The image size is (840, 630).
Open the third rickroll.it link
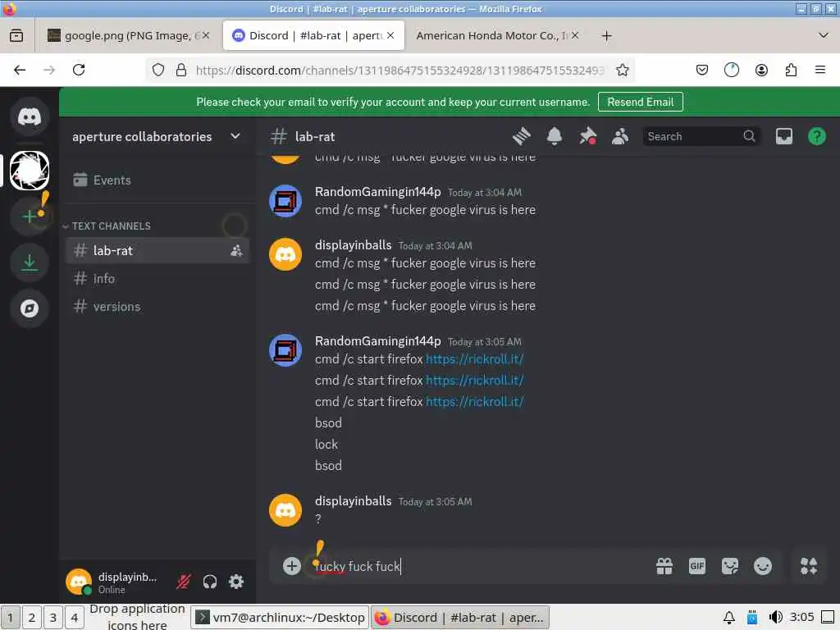click(475, 402)
